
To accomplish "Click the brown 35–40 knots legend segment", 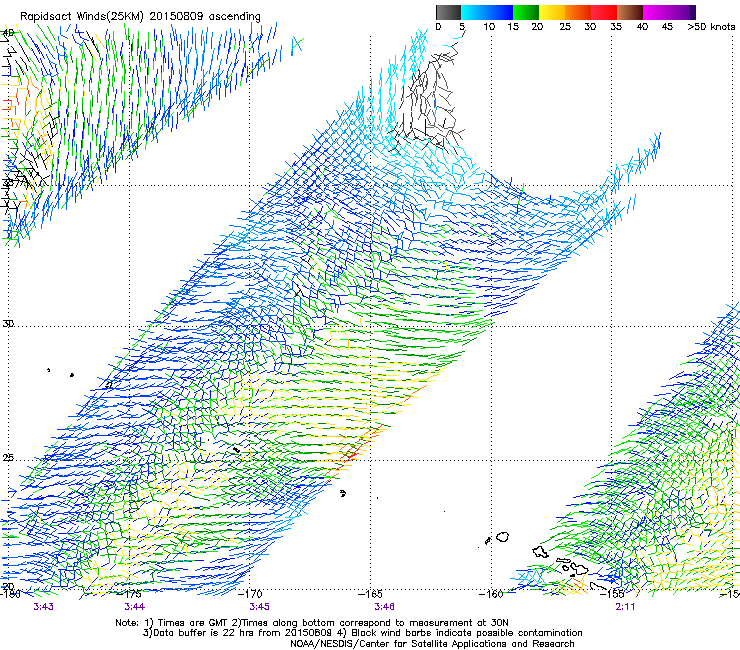I will tap(630, 12).
